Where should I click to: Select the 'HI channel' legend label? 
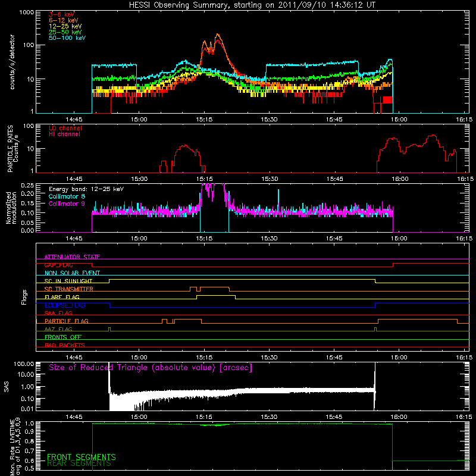pos(64,134)
